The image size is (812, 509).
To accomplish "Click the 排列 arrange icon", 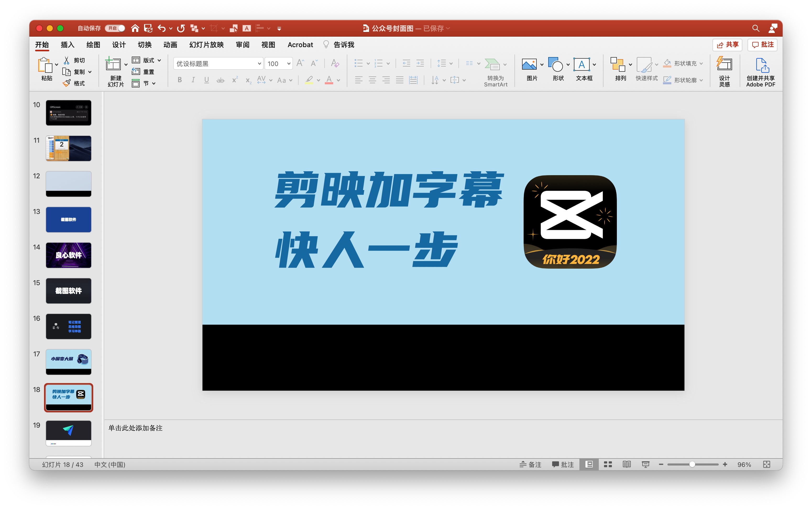I will pyautogui.click(x=618, y=64).
